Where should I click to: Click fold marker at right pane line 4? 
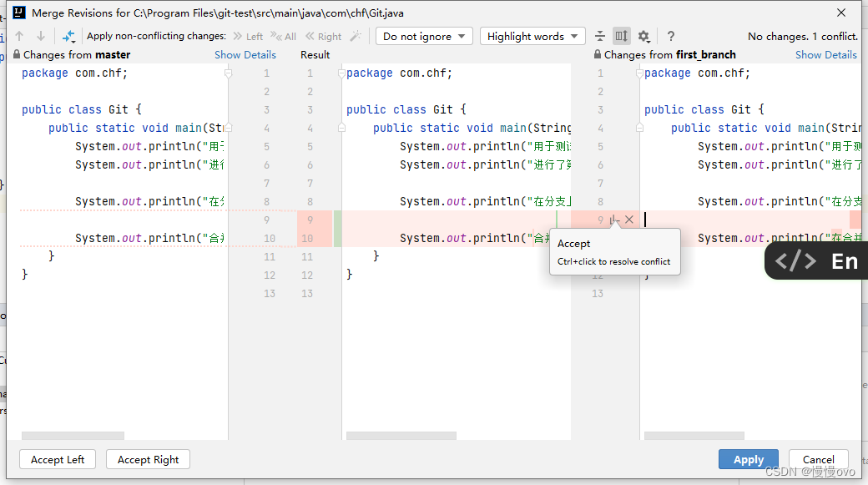[x=639, y=128]
